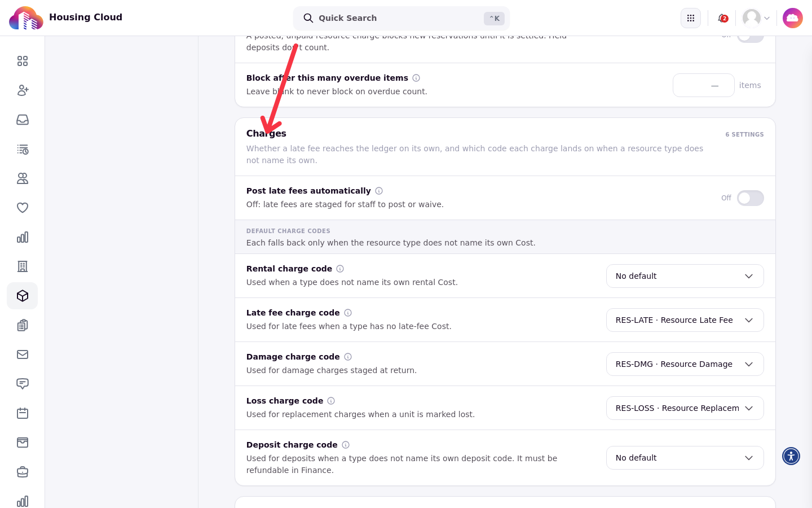This screenshot has width=812, height=508.
Task: Open the add person icon in sidebar
Action: pos(23,90)
